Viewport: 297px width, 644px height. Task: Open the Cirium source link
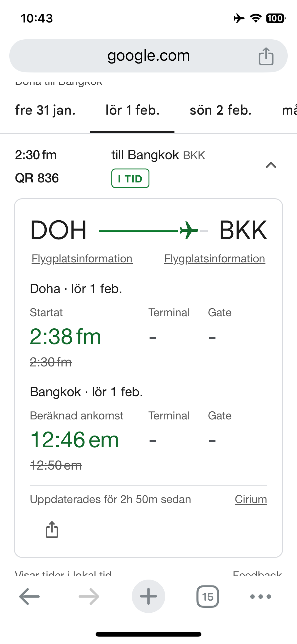[251, 499]
